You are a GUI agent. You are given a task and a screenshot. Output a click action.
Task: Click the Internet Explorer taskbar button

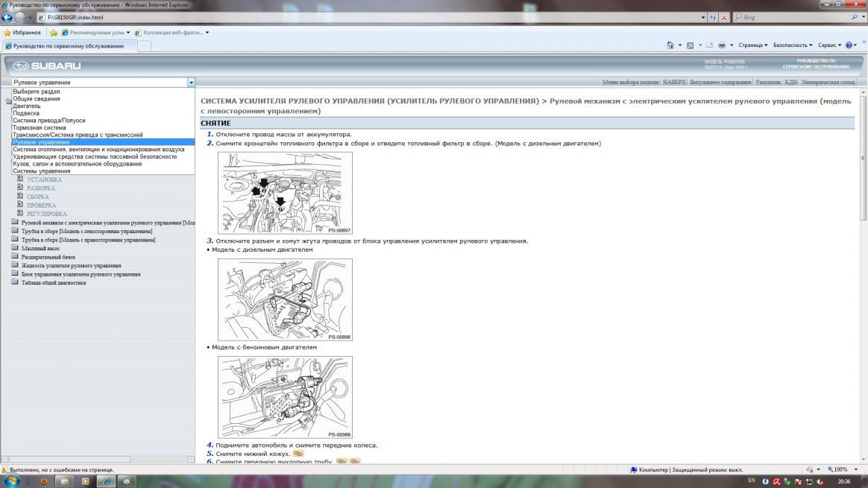106,481
